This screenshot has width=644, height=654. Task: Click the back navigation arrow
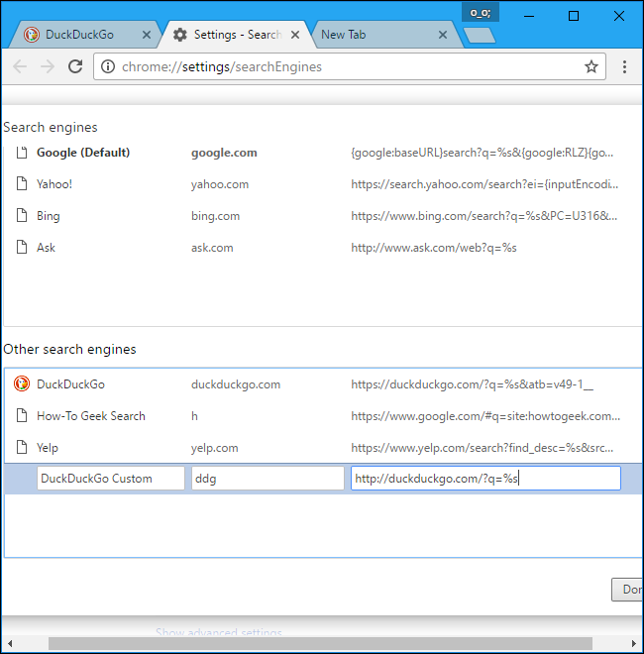point(20,66)
